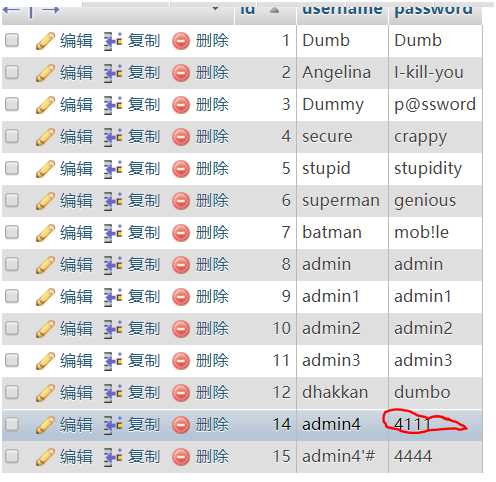Click id cell with value 12
This screenshot has width=496, height=482.
pos(282,393)
